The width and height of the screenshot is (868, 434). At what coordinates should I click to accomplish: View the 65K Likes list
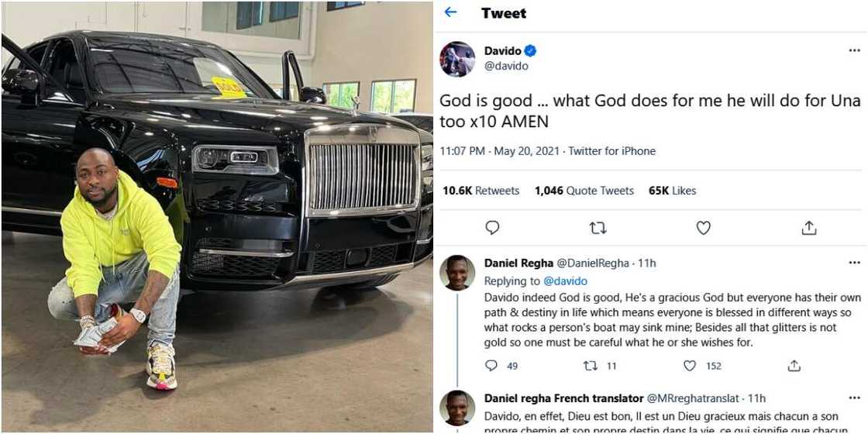672,191
